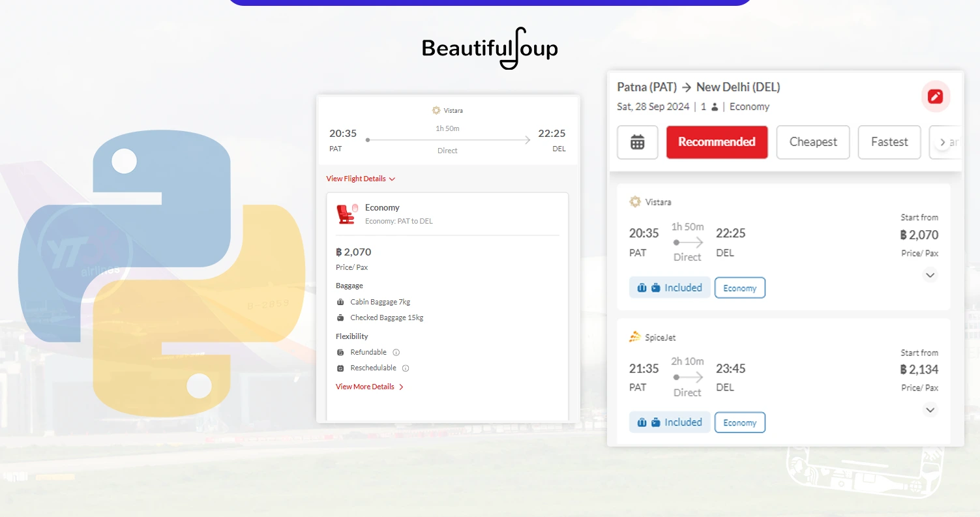Switch to the Cheapest tab
Screen dimensions: 980x517
812,142
